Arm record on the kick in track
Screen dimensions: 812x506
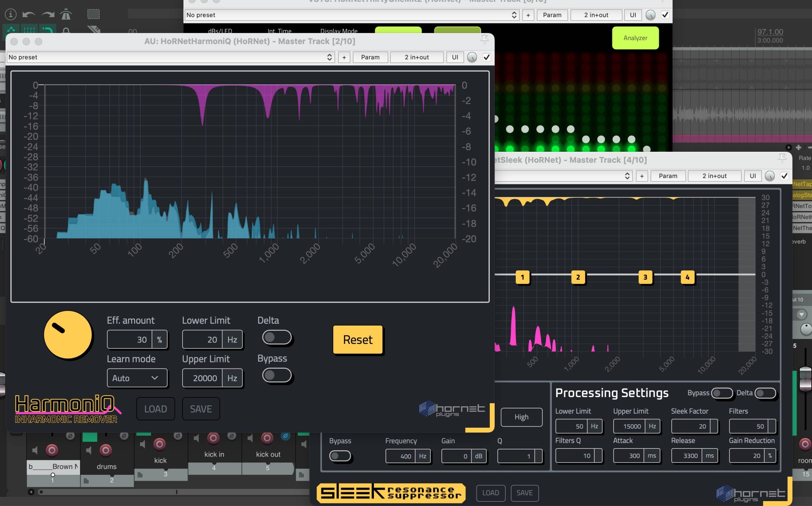(x=213, y=438)
